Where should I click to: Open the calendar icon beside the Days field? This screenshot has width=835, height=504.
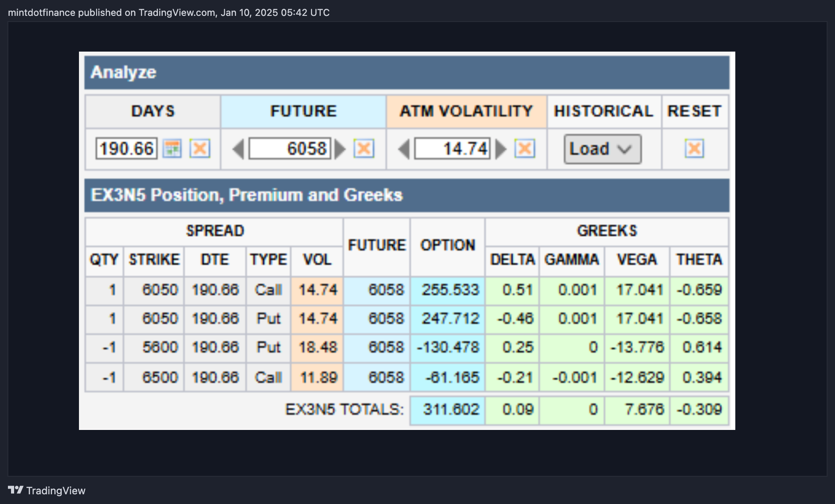click(x=172, y=149)
